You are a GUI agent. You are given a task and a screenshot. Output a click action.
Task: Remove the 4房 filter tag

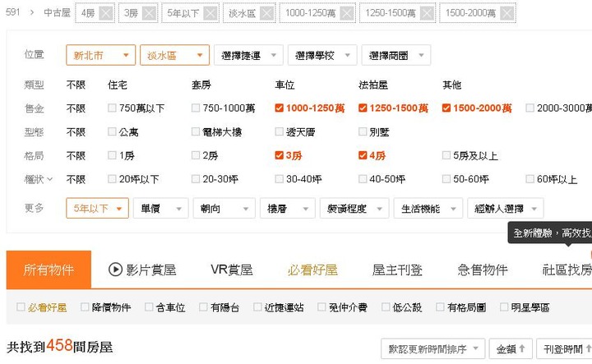106,13
